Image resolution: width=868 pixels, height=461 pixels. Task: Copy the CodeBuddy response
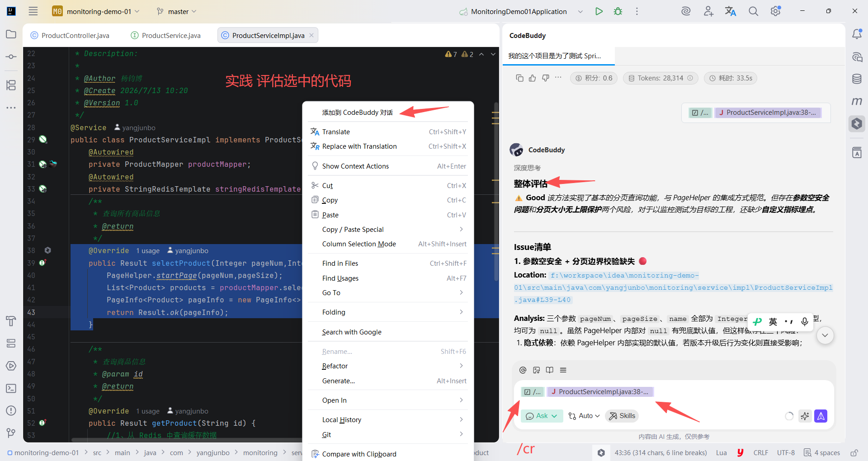[519, 78]
